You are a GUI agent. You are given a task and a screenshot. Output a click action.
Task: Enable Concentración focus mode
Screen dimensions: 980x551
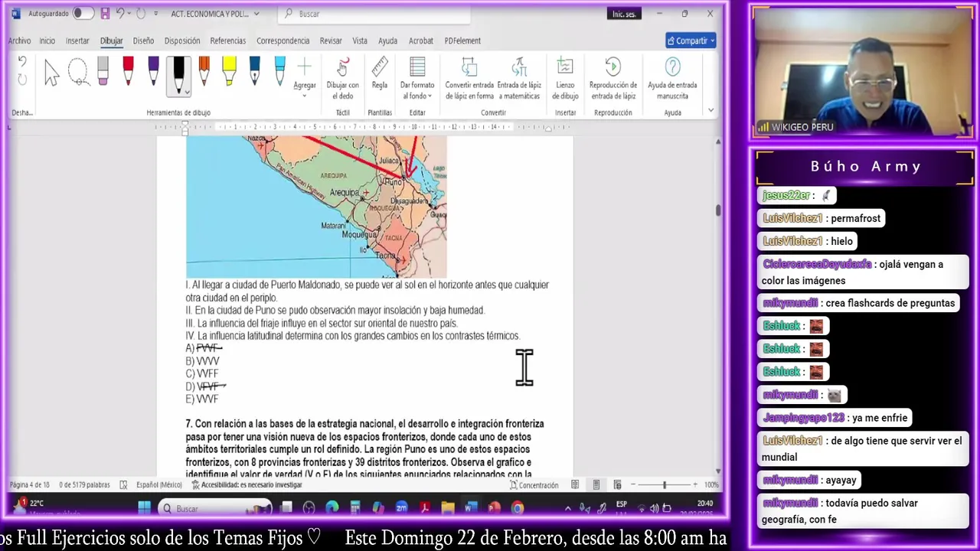[533, 485]
